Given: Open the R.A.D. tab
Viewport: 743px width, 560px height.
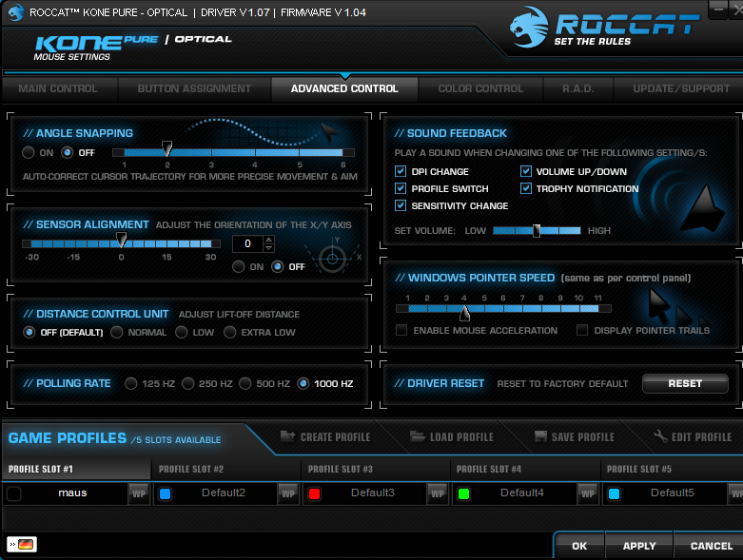Looking at the screenshot, I should [x=578, y=89].
